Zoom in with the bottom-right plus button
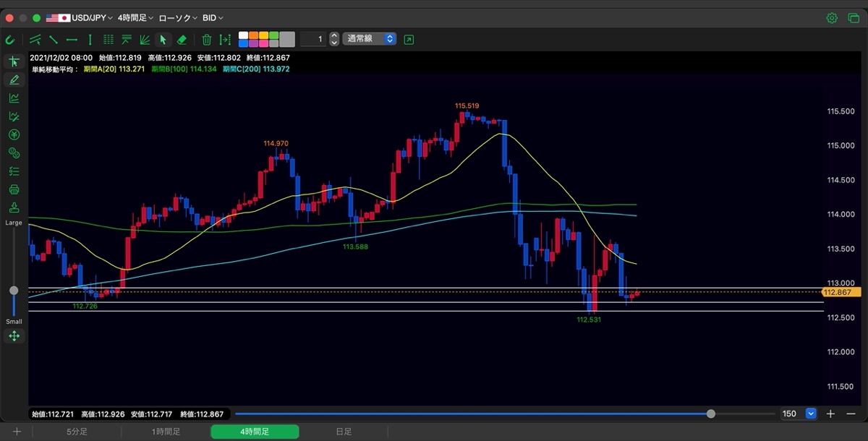 tap(830, 414)
